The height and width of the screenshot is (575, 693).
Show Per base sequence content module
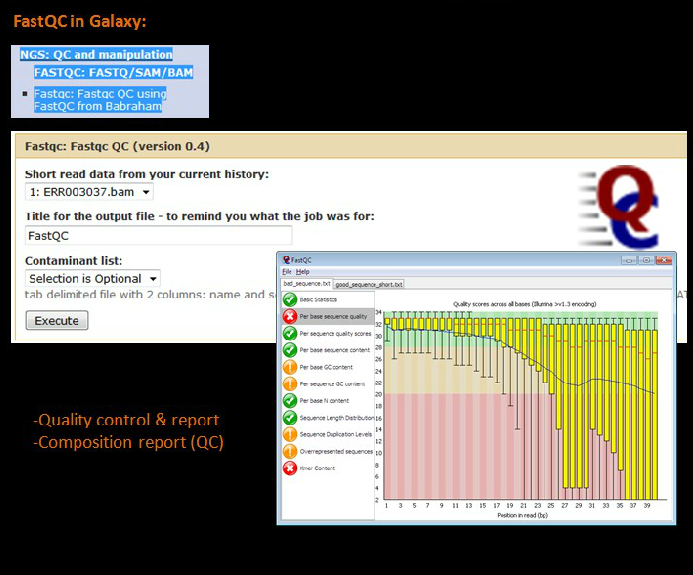point(335,350)
